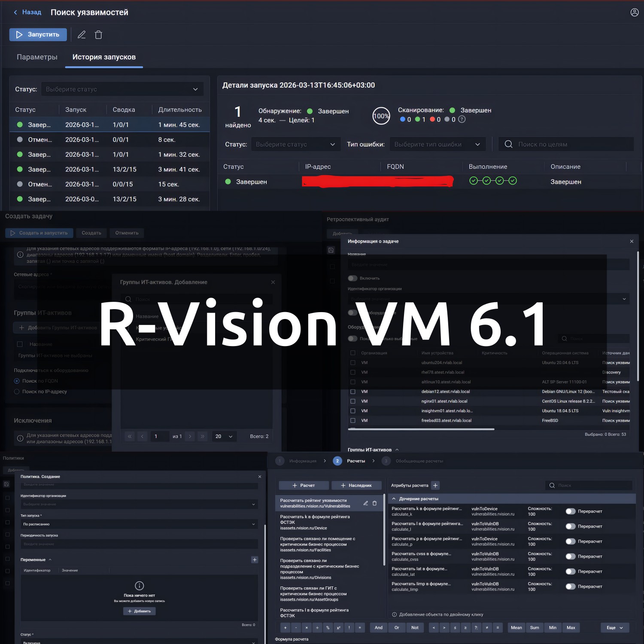
Task: Click the Наследник button
Action: [x=356, y=486]
